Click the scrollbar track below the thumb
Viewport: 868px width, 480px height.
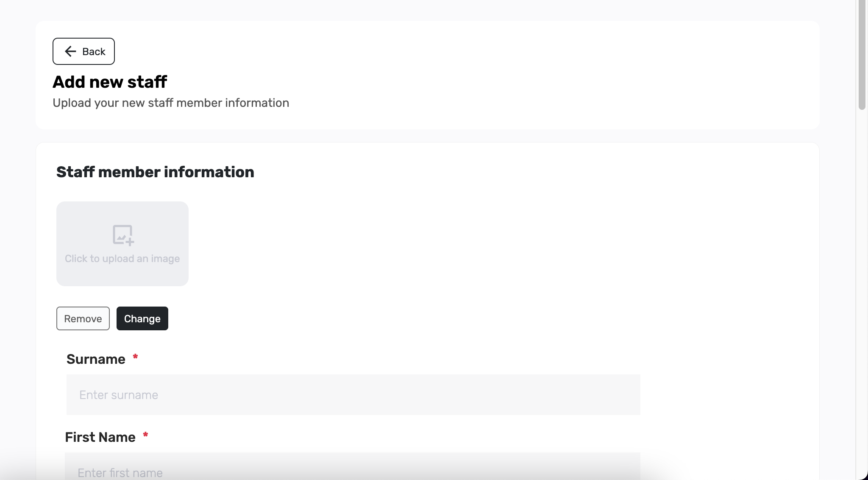[x=862, y=293]
